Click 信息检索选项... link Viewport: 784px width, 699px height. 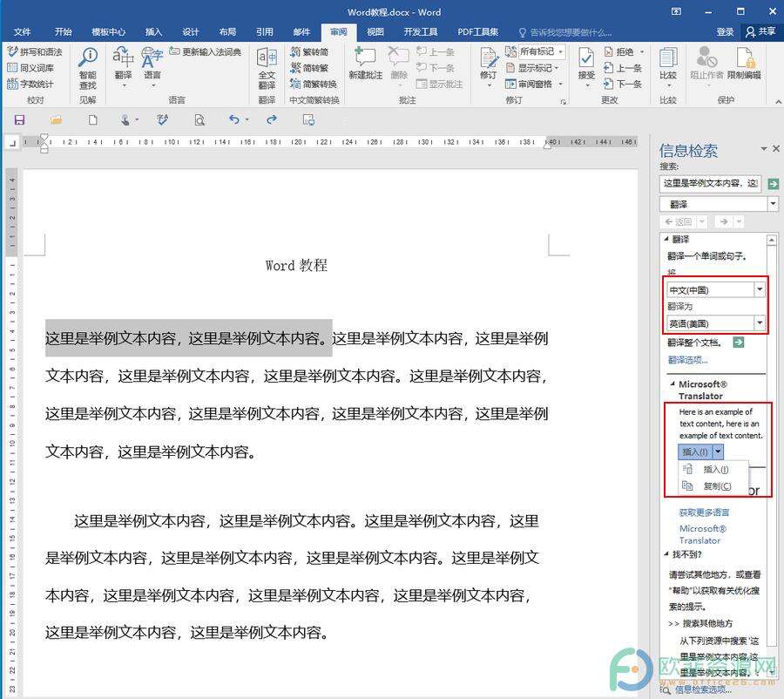pyautogui.click(x=703, y=689)
